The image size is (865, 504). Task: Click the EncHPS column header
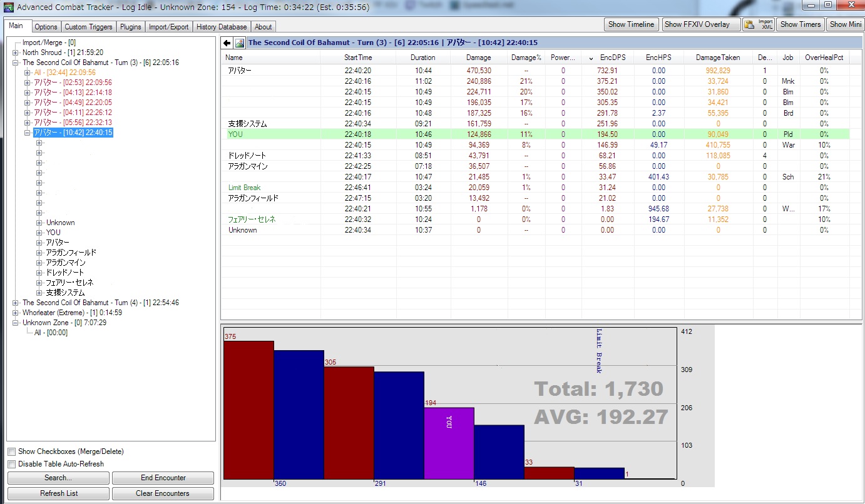(658, 58)
